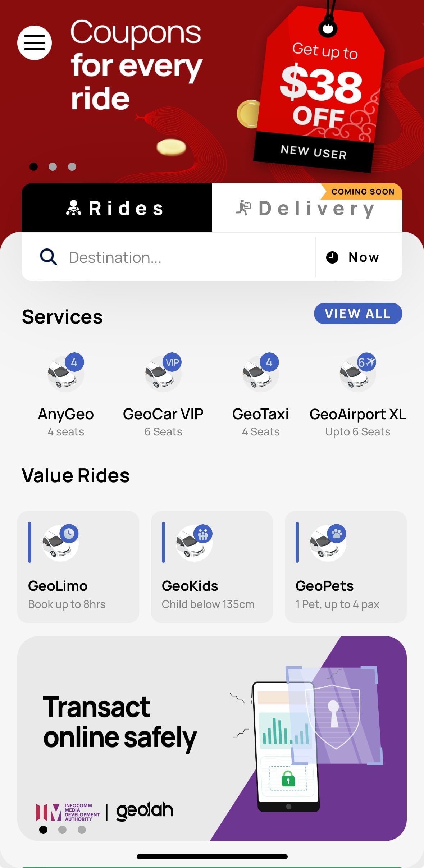424x868 pixels.
Task: Tap the destination search magnifier icon
Action: [x=48, y=257]
